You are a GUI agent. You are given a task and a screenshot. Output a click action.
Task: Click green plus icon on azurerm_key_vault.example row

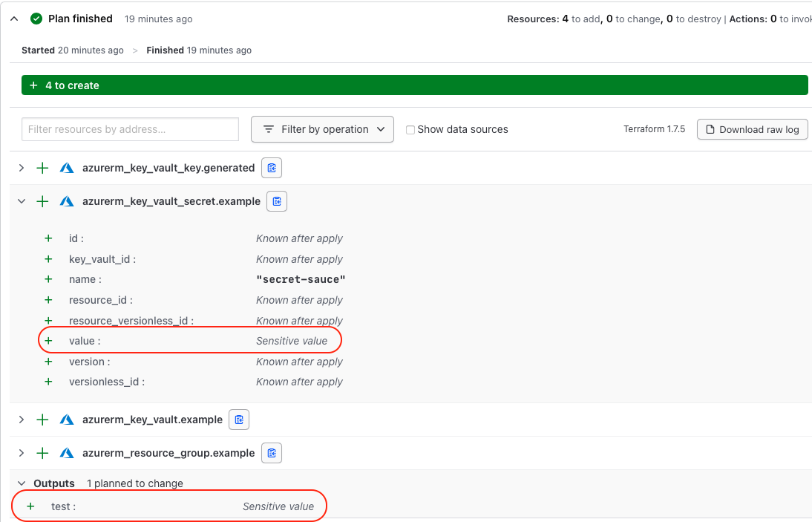43,420
